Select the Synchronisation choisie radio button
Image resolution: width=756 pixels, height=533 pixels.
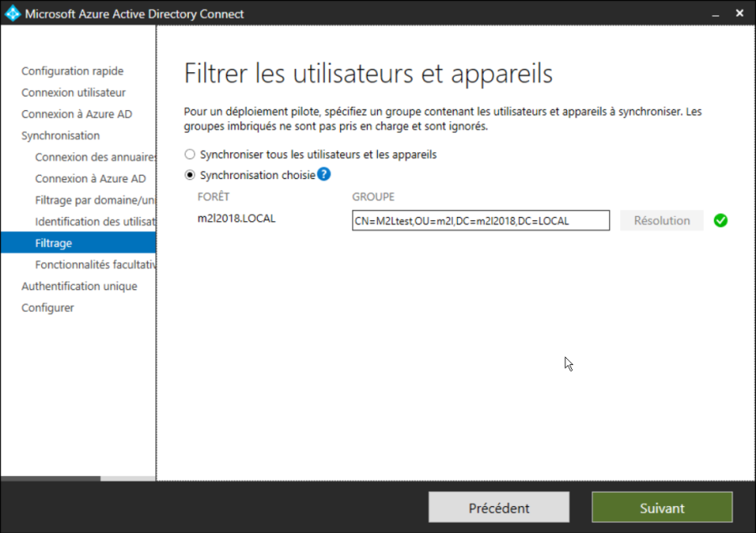tap(190, 175)
